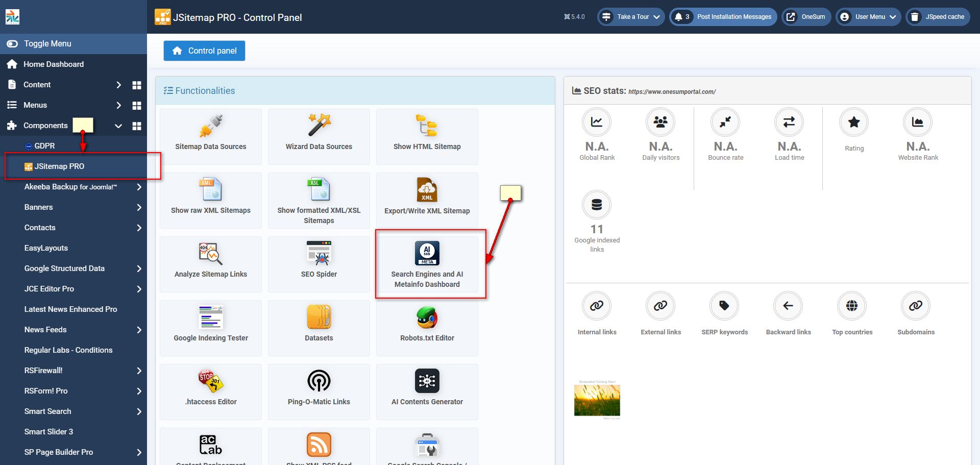Open Components dashboard grid icon
Screen dimensions: 980x465
click(x=137, y=126)
